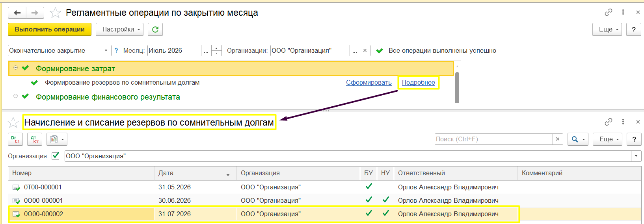The height and width of the screenshot is (224, 644).
Task: Collapse the Формирование финансового результата group
Action: tap(15, 96)
